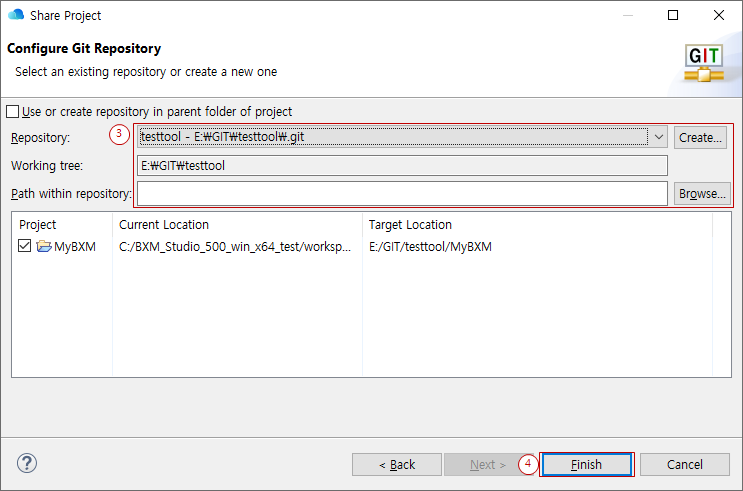Go back with the < Back button

[x=397, y=464]
